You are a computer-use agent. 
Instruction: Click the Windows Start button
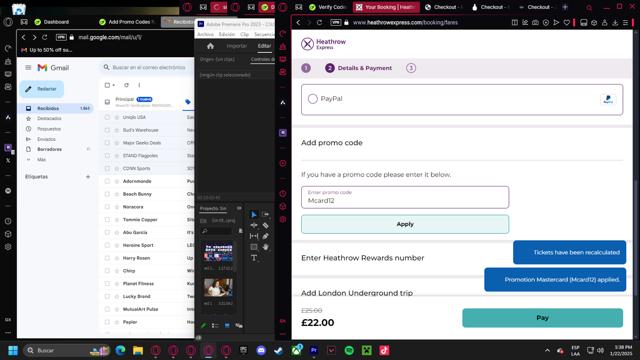(x=13, y=350)
